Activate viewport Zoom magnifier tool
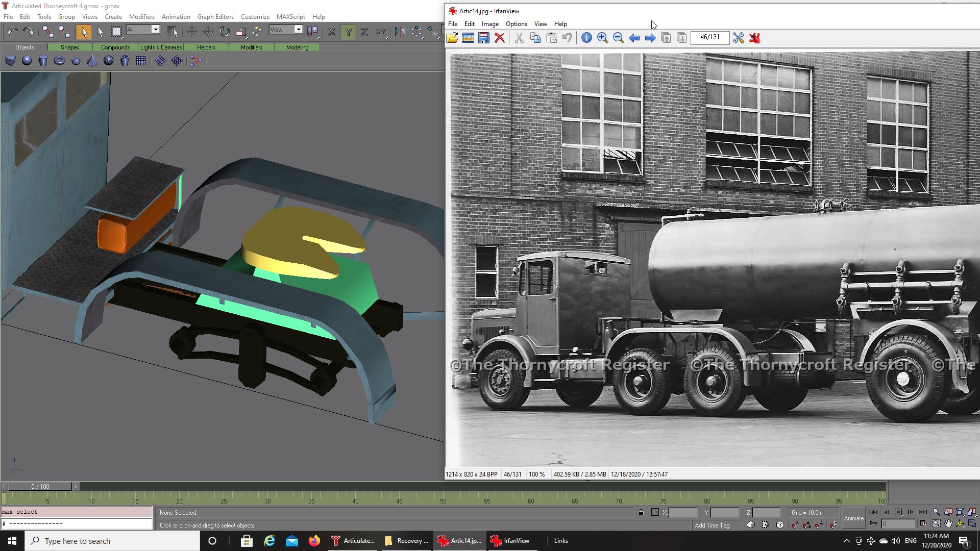Viewport: 980px width, 551px height. (x=936, y=512)
